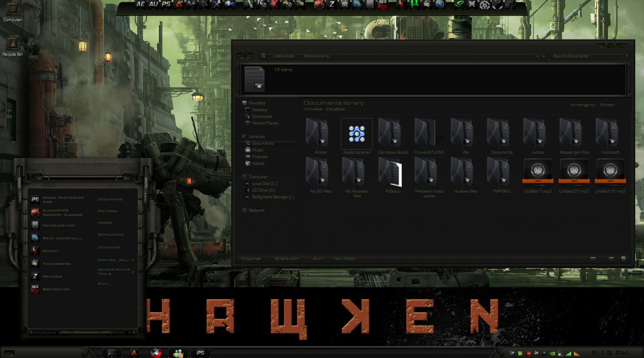Expand the SciFighters Storage (L:) tree node
Viewport: 644px width, 358px height.
coord(247,197)
